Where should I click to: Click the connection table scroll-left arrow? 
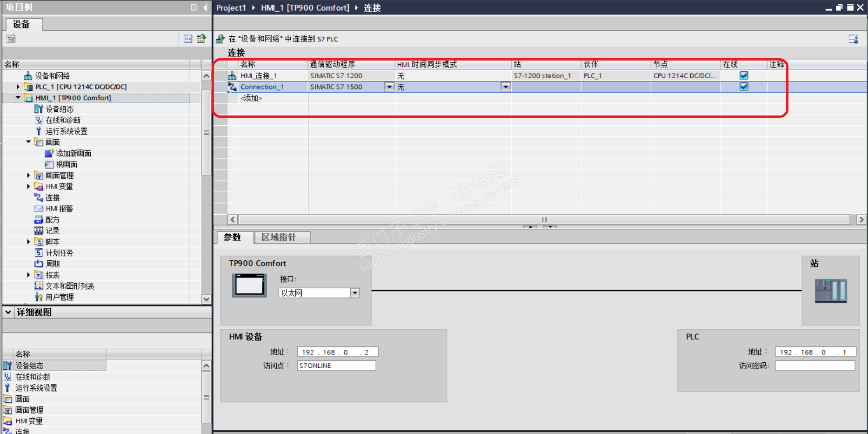tap(233, 219)
